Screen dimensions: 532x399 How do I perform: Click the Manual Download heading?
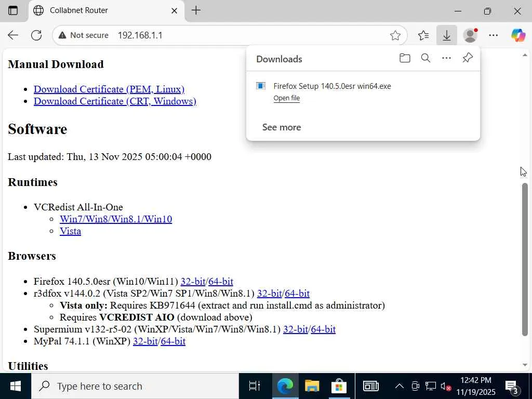point(56,64)
